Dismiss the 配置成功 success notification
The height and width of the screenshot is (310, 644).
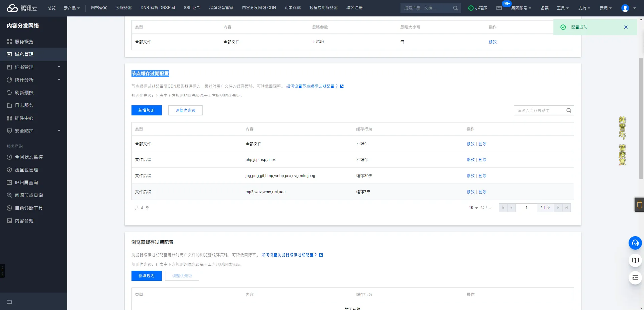tap(626, 27)
